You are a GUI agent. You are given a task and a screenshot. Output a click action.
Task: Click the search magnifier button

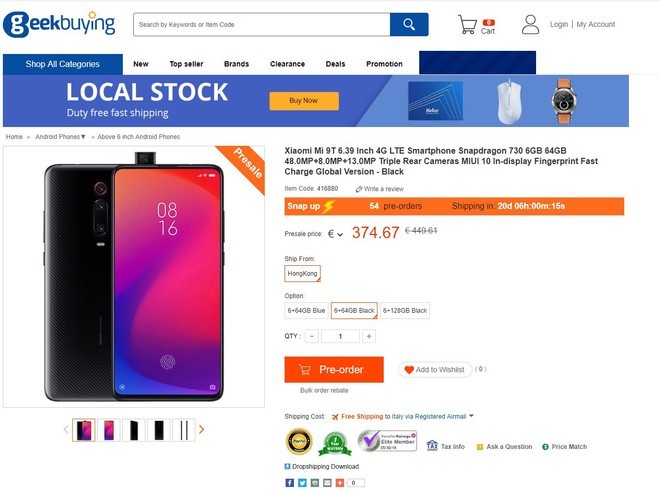coord(409,24)
